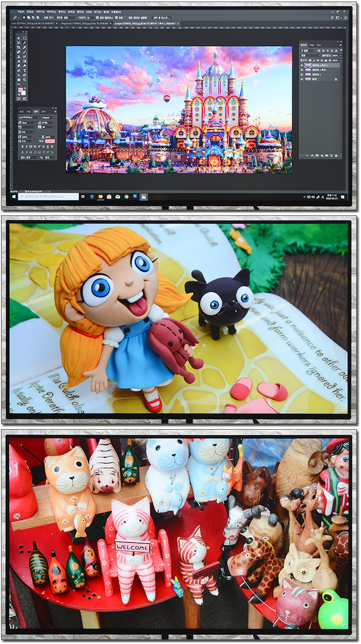Hide the 레이어 1 복사 layer

(x=302, y=70)
